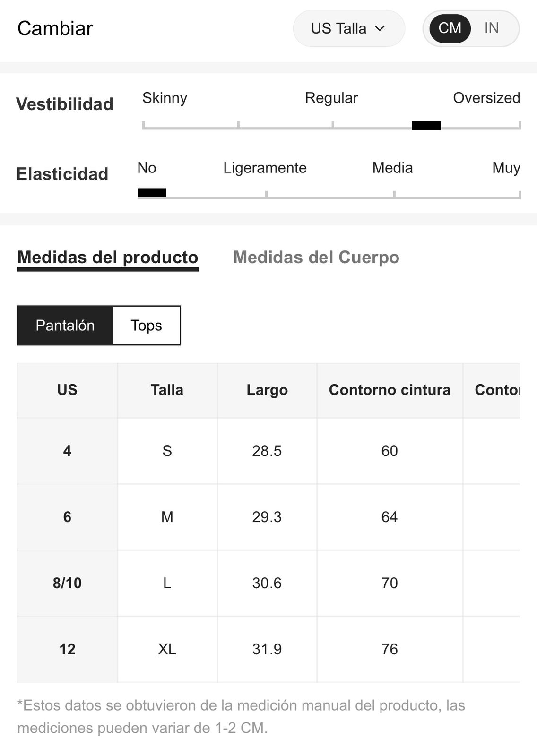Open the US Talla size dropdown

[349, 28]
